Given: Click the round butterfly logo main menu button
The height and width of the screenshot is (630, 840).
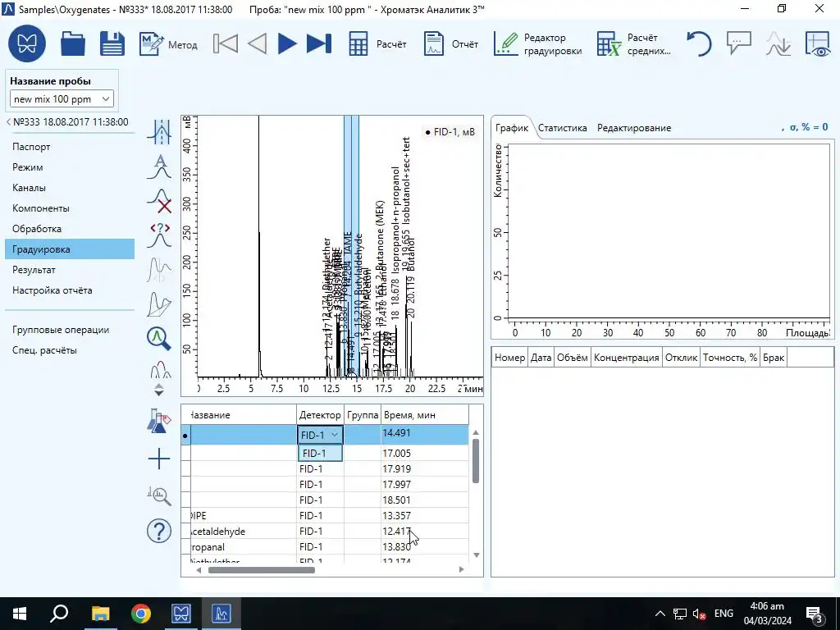Looking at the screenshot, I should point(27,43).
